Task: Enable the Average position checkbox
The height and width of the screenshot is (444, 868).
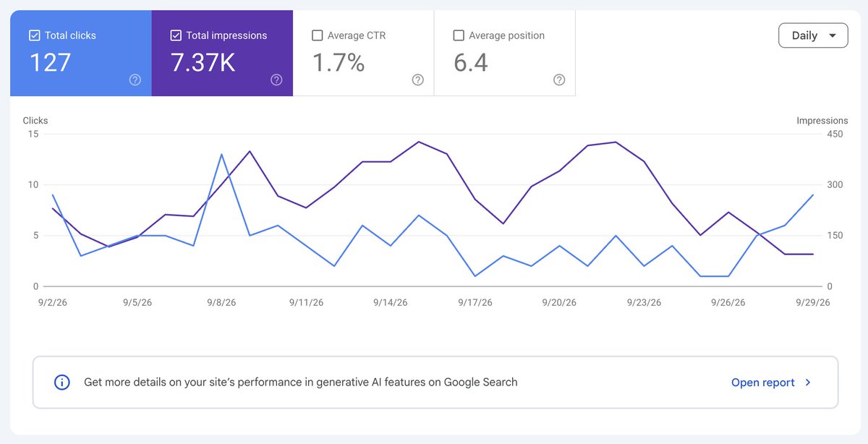Action: pyautogui.click(x=459, y=35)
